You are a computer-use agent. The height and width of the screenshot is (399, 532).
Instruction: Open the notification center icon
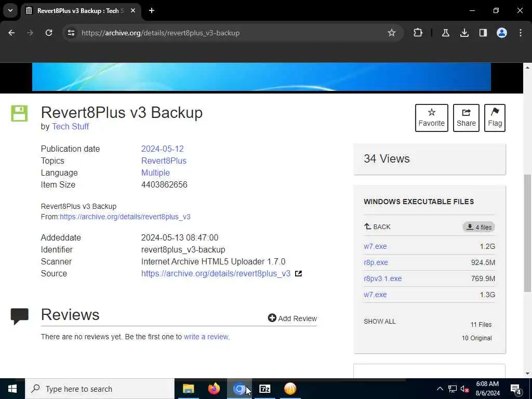[516, 389]
